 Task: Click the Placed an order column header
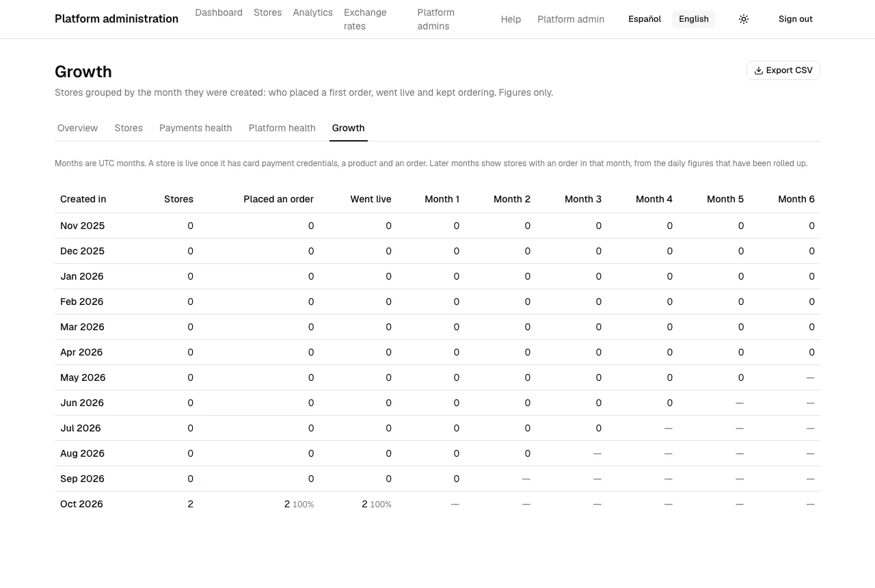pyautogui.click(x=278, y=200)
